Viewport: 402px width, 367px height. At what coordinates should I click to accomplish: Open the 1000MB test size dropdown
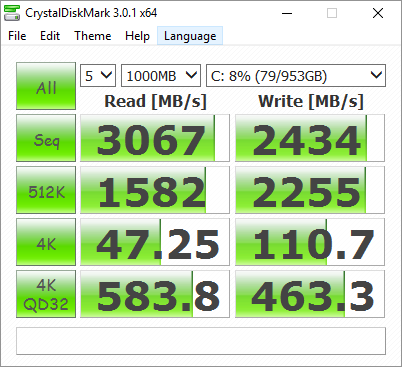click(161, 76)
